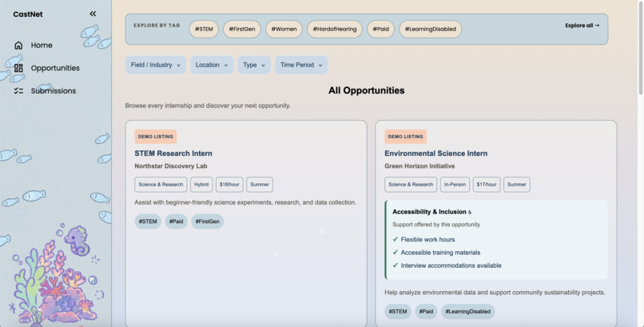
Task: Open the Explore all link
Action: tap(582, 26)
